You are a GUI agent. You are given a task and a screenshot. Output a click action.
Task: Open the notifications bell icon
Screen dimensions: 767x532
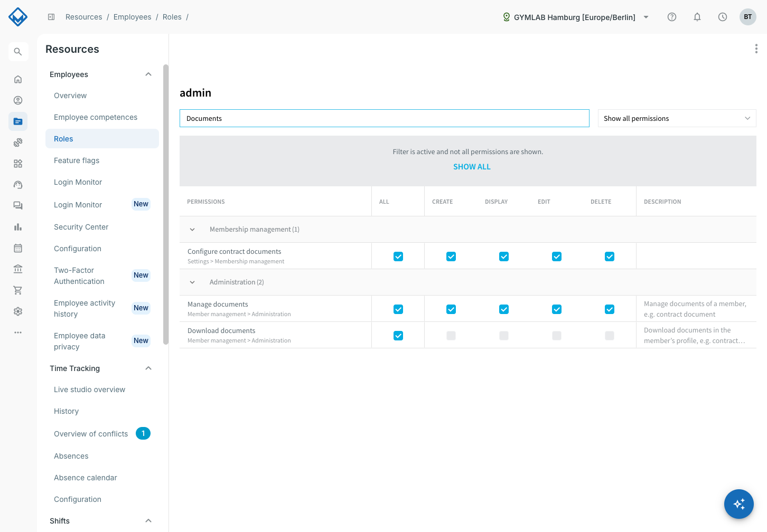(x=697, y=17)
